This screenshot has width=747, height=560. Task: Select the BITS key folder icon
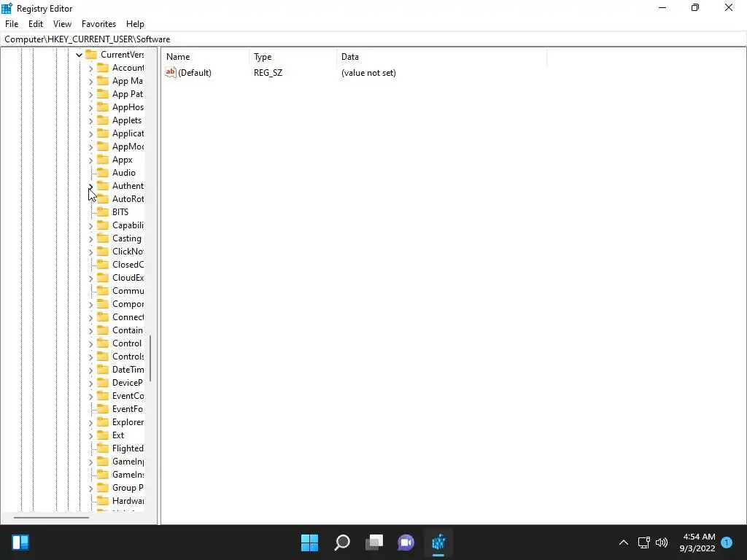(103, 212)
